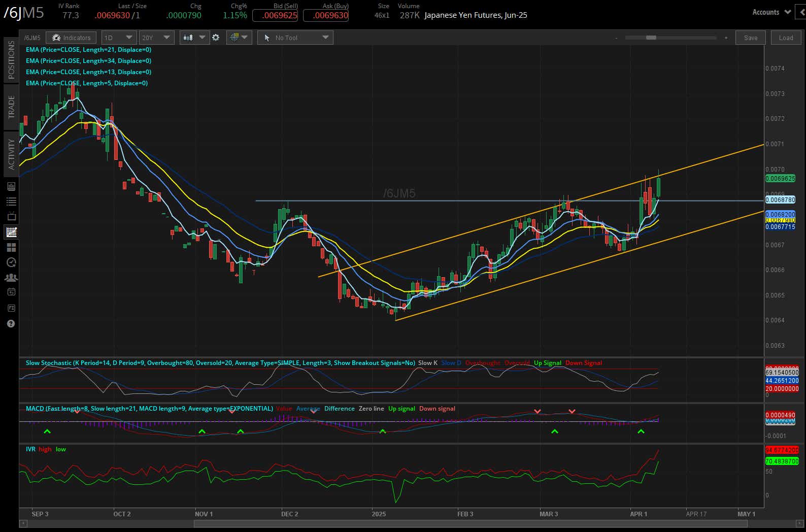The image size is (806, 532).
Task: Open the clock history icon in sidebar
Action: tap(11, 262)
